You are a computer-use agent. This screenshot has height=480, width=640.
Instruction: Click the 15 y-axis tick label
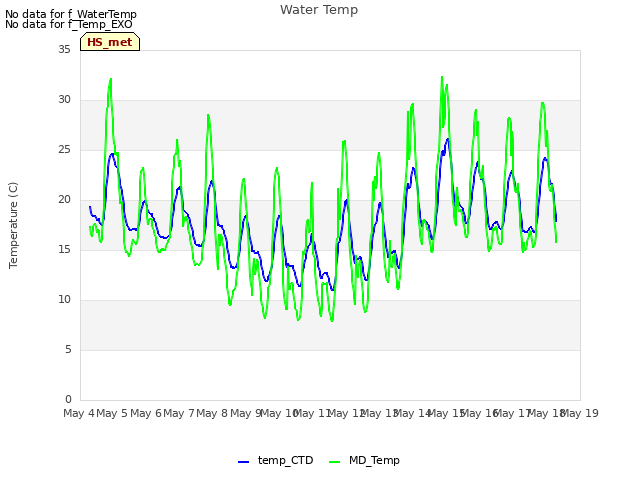(64, 250)
